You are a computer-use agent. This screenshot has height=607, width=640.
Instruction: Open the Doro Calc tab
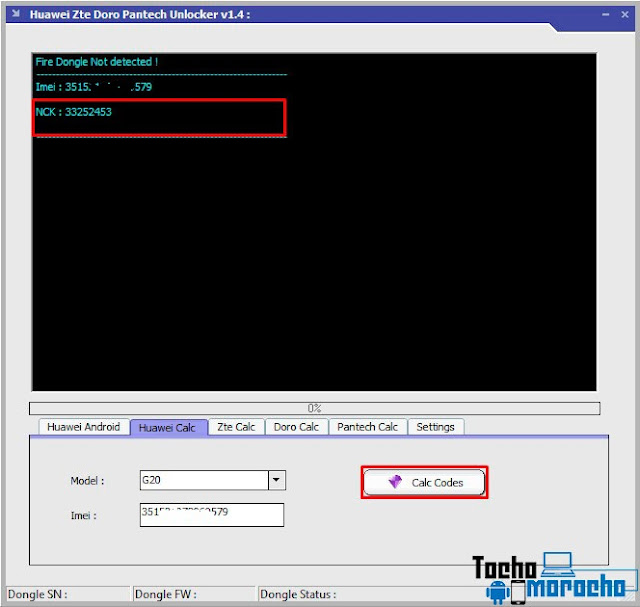[296, 427]
